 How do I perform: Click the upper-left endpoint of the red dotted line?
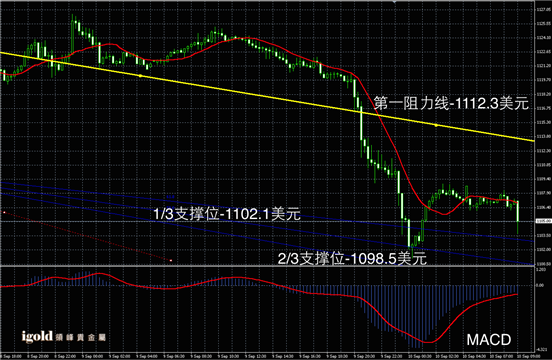pos(4,212)
